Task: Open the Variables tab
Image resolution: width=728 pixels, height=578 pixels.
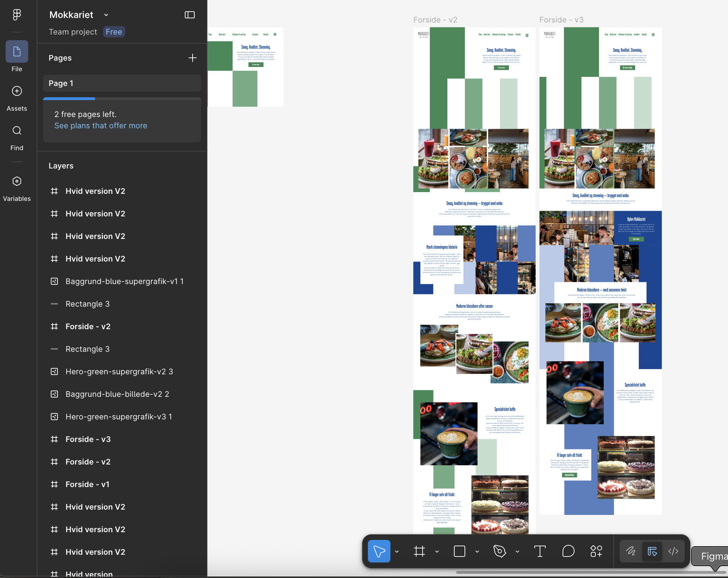Action: pos(17,189)
